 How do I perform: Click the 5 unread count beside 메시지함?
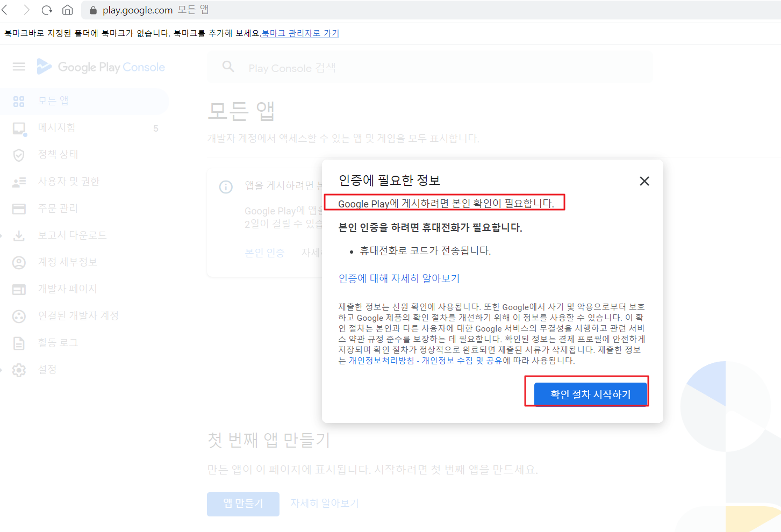tap(156, 128)
